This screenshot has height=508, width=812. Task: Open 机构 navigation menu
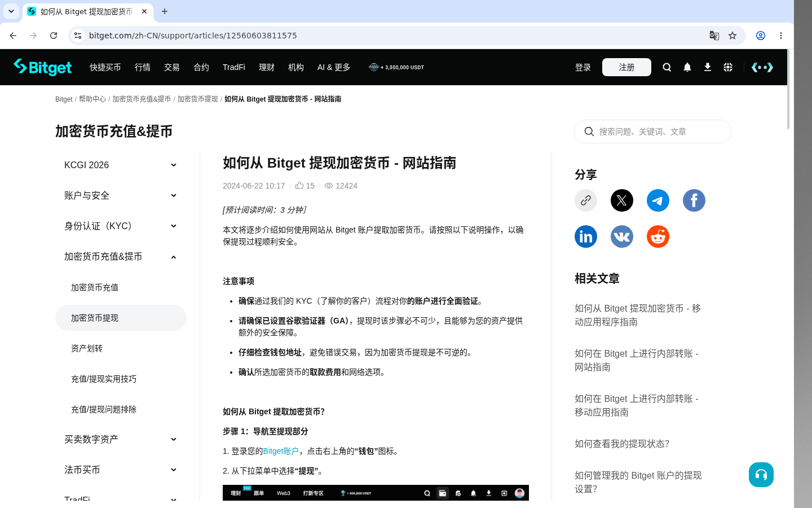296,67
